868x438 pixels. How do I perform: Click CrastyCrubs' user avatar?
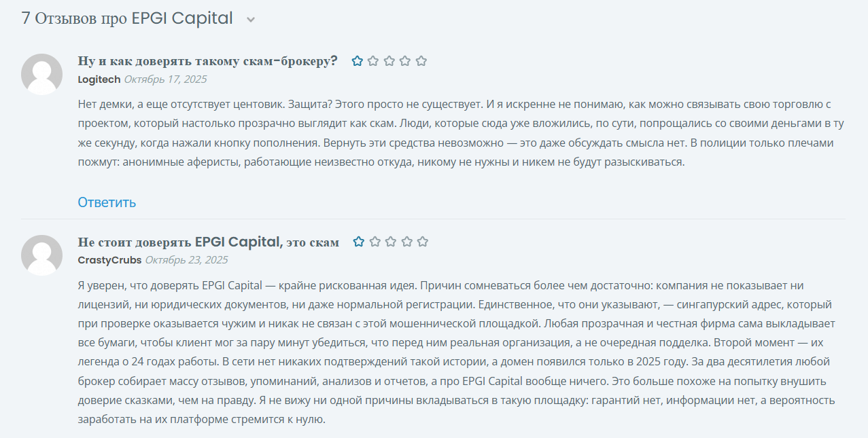coord(42,255)
